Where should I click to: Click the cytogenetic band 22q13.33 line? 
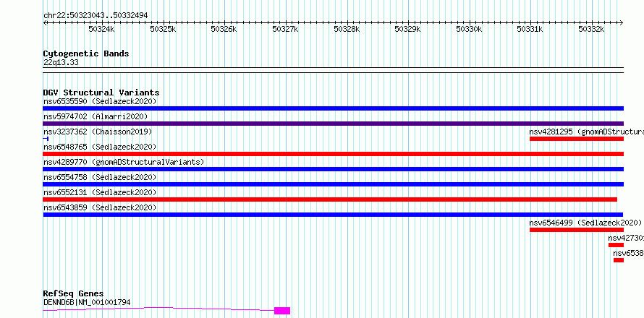[333, 70]
